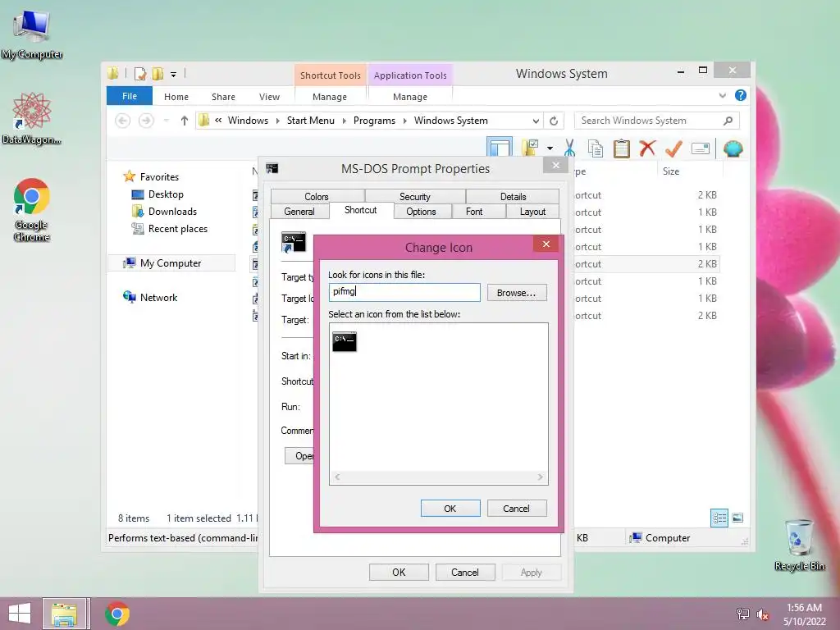Click the red X Delete icon

pos(647,148)
